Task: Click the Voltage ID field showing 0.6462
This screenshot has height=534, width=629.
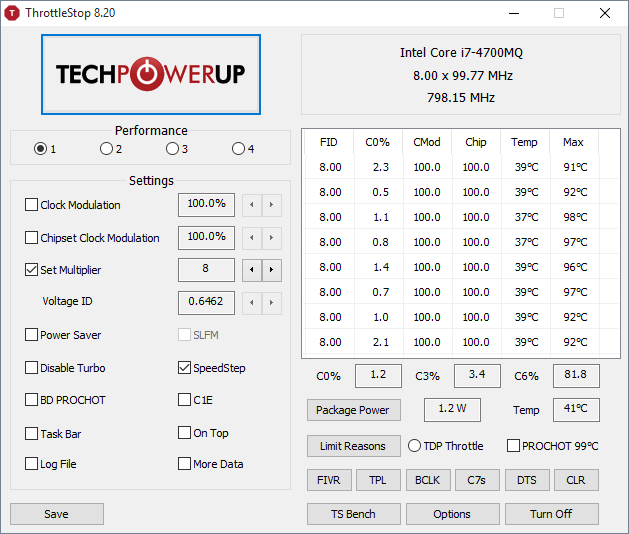Action: tap(206, 303)
